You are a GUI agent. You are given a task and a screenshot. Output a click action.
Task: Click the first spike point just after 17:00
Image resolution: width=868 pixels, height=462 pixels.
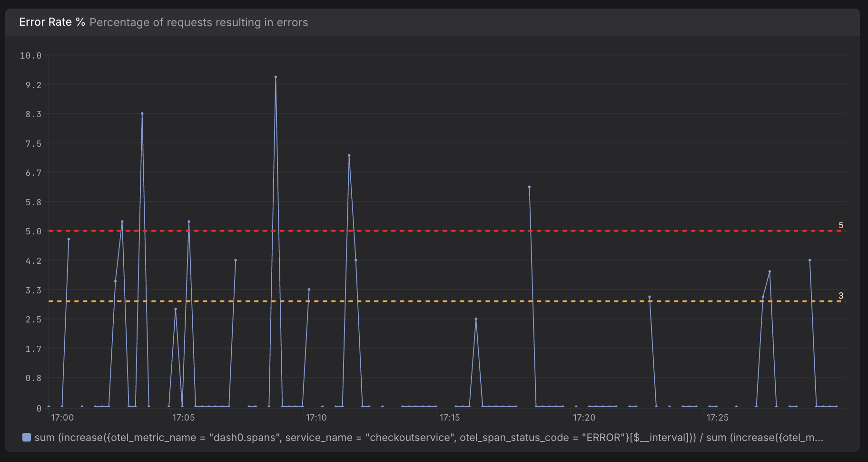click(69, 240)
